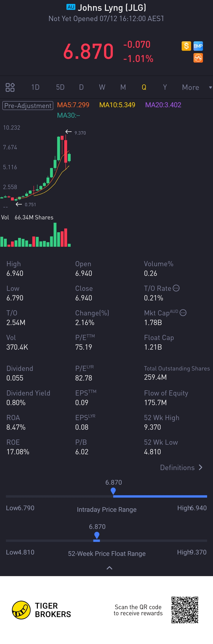Toggle the Pre-Adjustment price setting
This screenshot has height=644, width=213.
28,105
